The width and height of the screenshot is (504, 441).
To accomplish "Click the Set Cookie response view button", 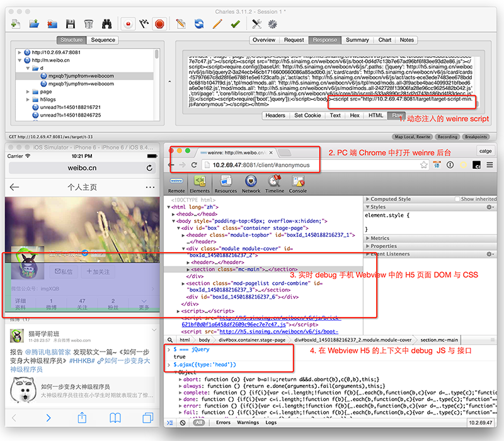I will pyautogui.click(x=308, y=115).
